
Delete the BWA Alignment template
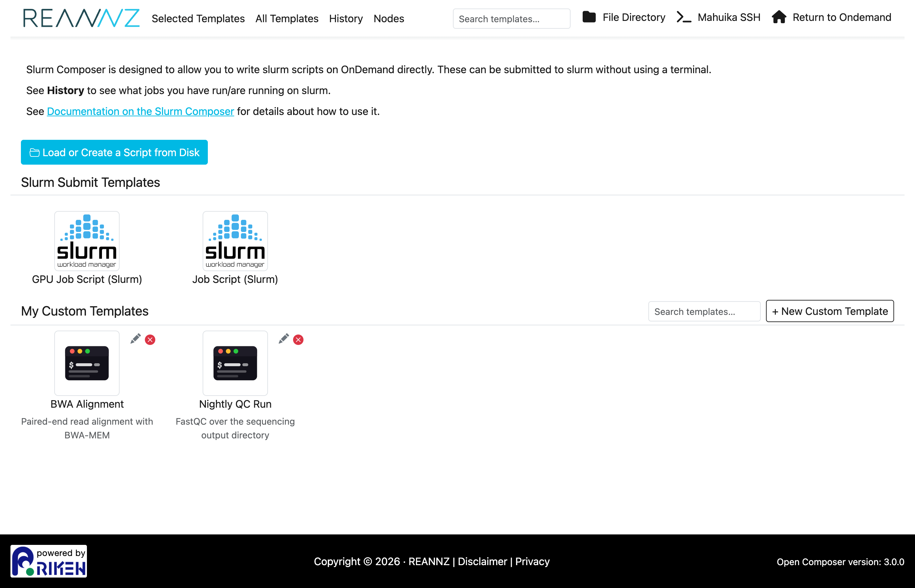pos(150,340)
